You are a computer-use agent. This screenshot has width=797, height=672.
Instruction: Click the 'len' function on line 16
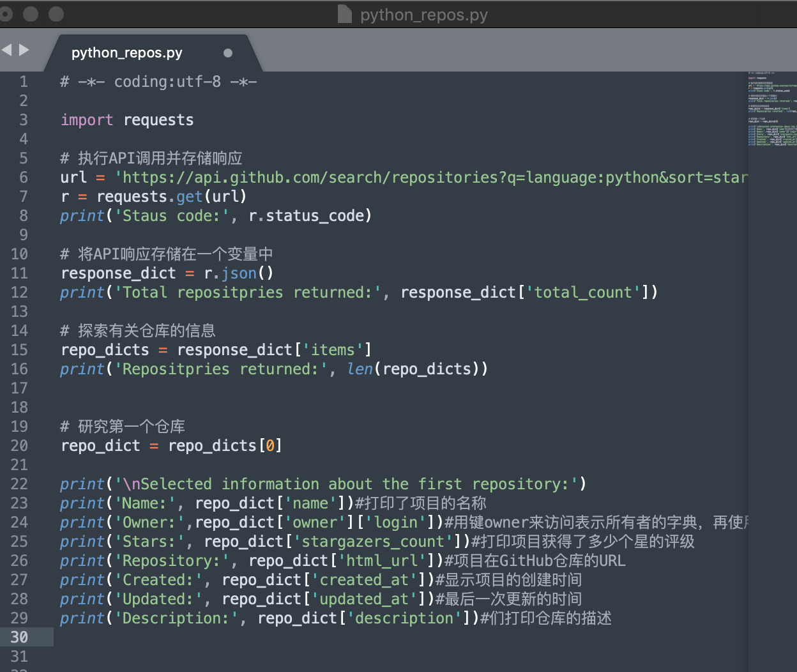tap(360, 369)
